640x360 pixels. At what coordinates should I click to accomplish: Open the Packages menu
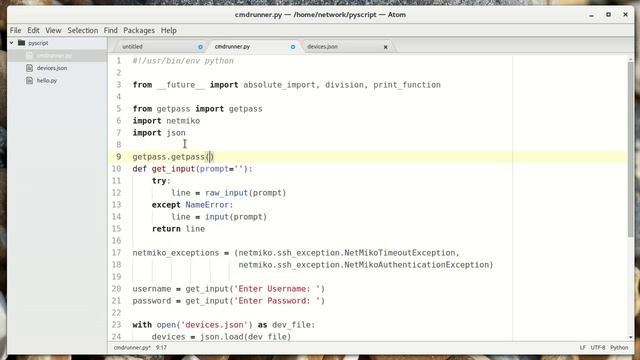(139, 30)
